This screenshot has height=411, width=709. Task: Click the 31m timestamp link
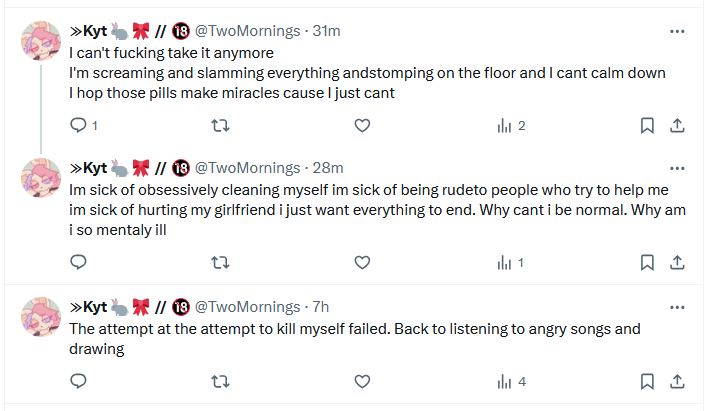327,30
